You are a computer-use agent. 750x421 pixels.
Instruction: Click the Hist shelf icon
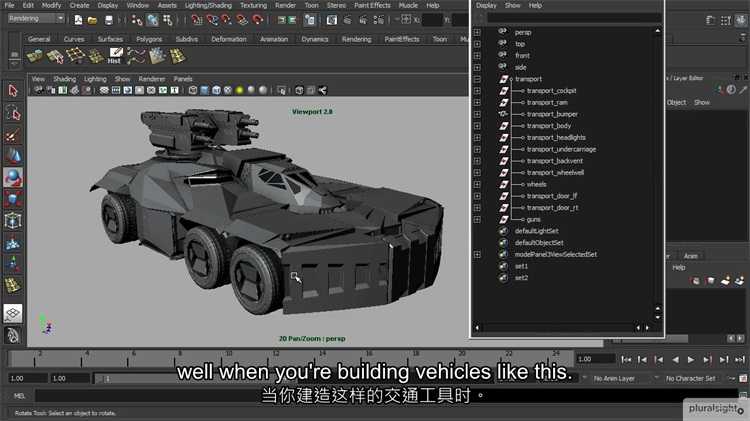(x=115, y=55)
